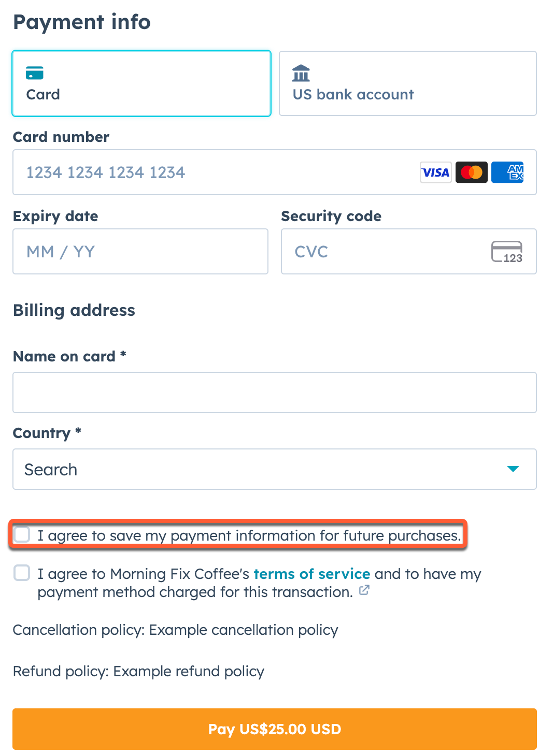This screenshot has width=539, height=756.
Task: Switch to the US bank account tab
Action: point(407,83)
